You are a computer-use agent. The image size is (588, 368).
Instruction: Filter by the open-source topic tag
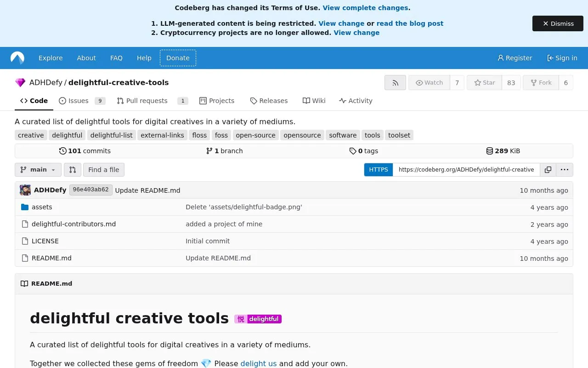255,135
